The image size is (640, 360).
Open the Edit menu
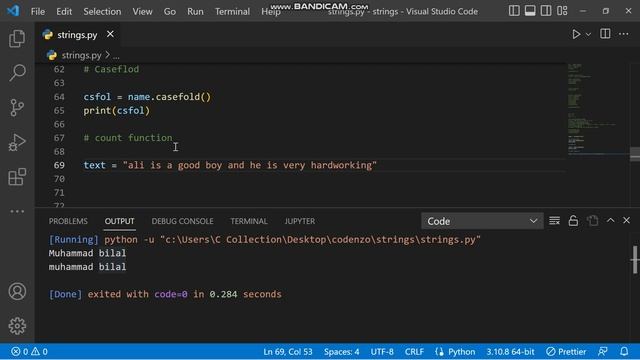pos(64,11)
